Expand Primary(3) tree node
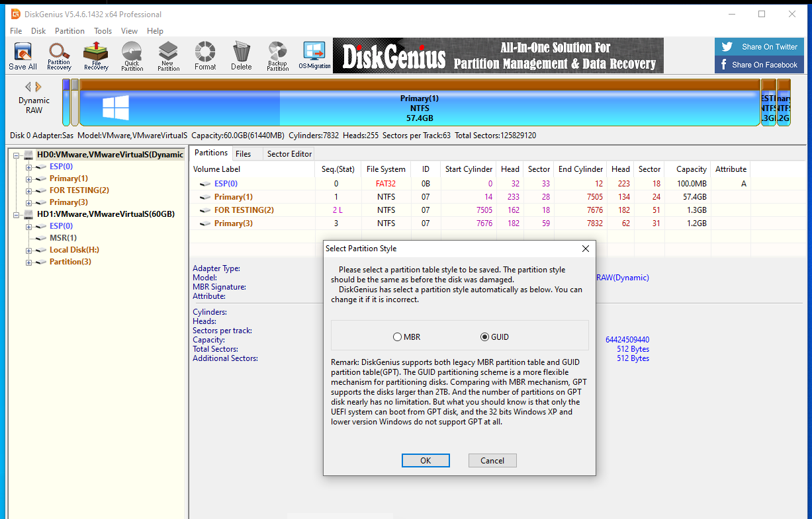The image size is (812, 519). click(28, 202)
